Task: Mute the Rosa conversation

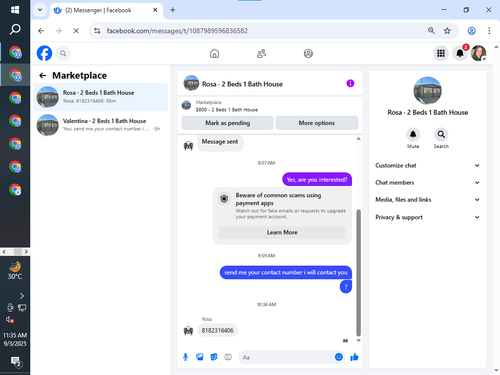Action: coord(413,135)
